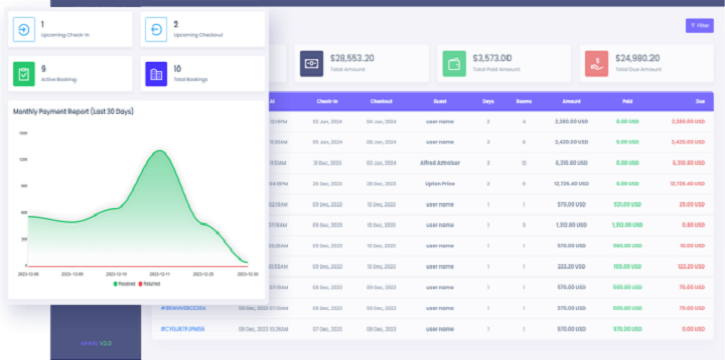
Task: Click amount 223.20 USD
Action: 571,267
